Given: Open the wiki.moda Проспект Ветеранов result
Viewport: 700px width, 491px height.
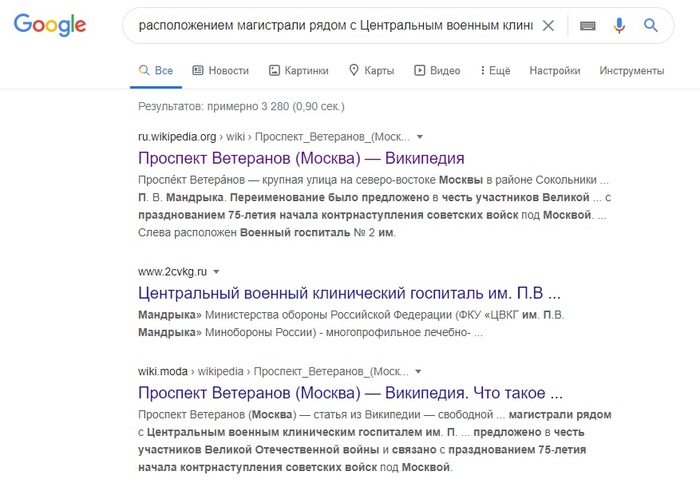Looking at the screenshot, I should 349,391.
